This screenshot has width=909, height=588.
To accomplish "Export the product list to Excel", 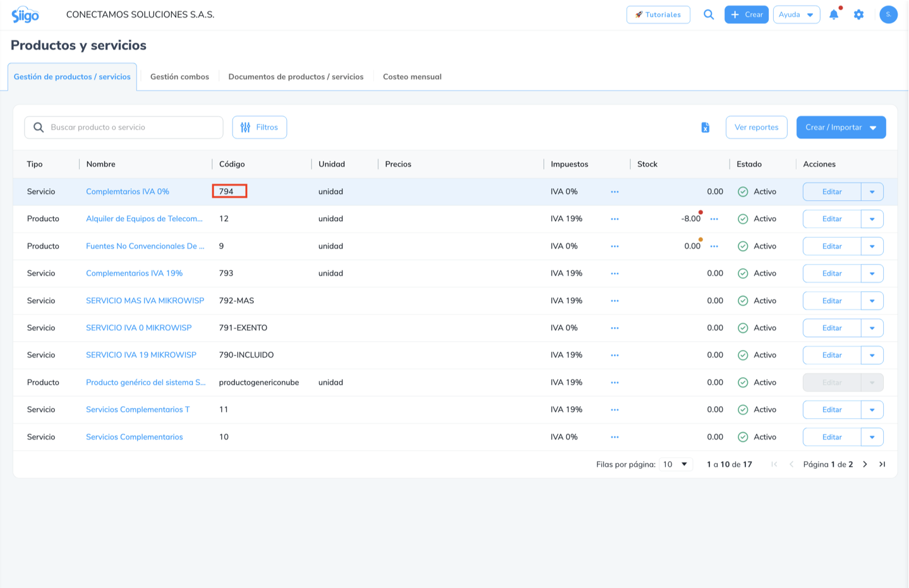I will [x=706, y=128].
